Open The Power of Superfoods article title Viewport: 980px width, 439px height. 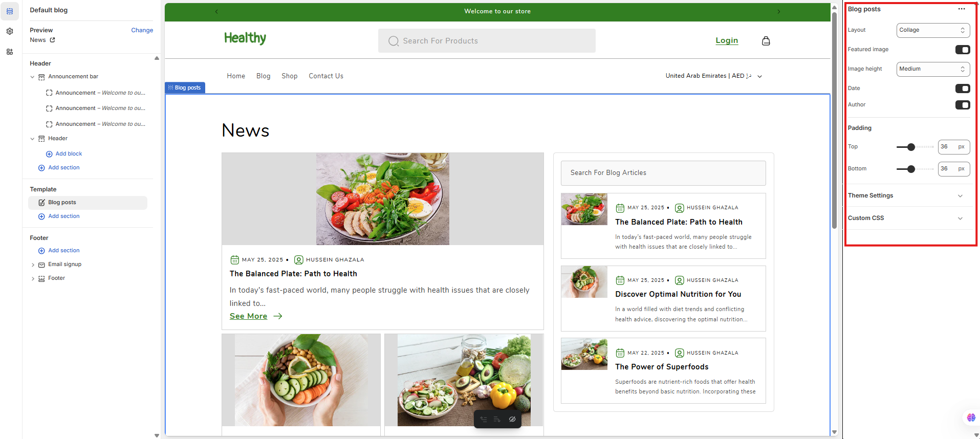pos(662,367)
